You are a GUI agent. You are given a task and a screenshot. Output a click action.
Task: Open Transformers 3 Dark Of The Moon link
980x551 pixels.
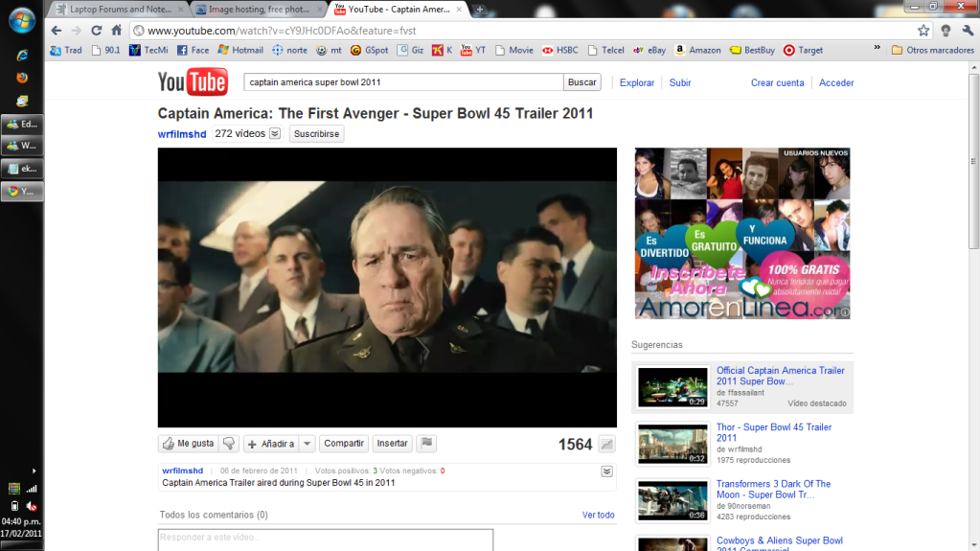773,489
